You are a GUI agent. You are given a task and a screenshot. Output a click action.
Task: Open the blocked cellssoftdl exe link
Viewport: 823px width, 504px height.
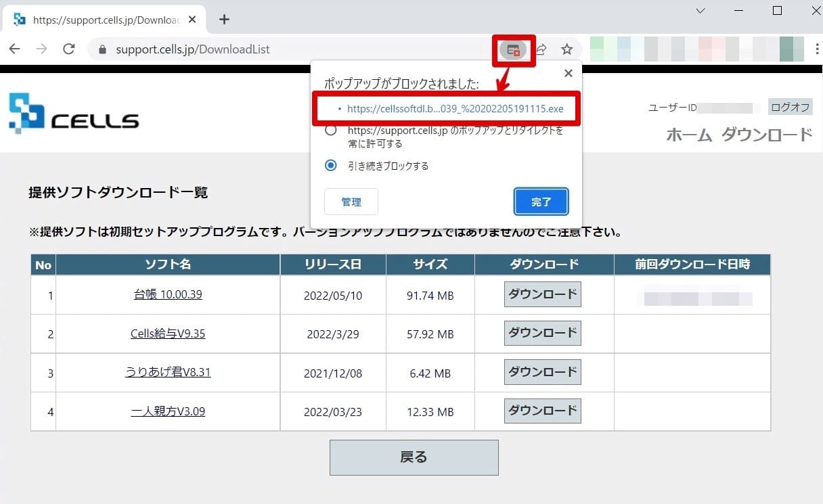tap(455, 108)
